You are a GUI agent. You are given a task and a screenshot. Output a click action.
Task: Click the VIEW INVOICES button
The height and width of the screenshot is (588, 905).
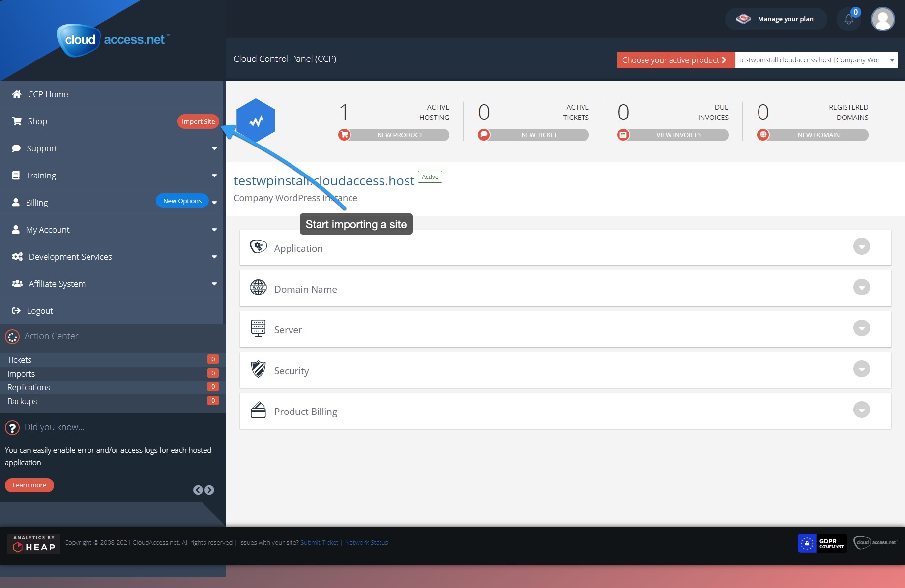679,135
